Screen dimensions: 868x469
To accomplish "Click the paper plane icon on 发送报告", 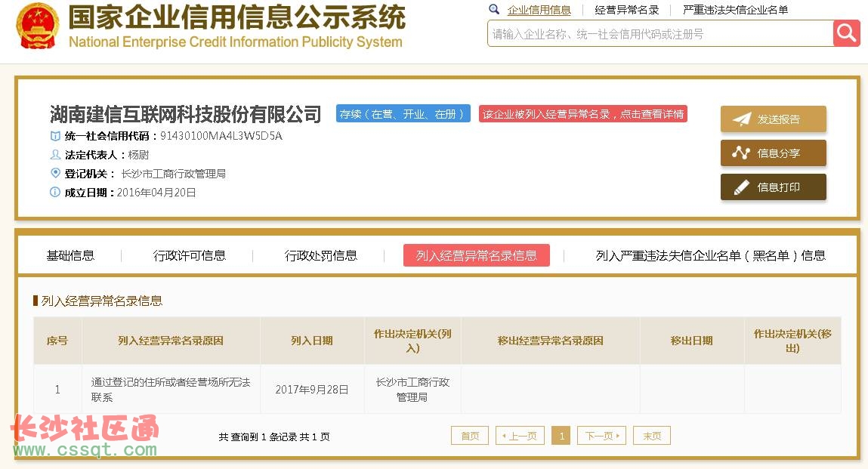I will pyautogui.click(x=742, y=119).
